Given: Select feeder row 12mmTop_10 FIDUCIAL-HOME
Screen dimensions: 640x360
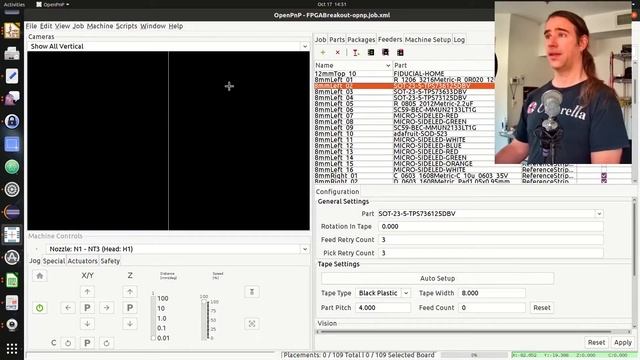Looking at the screenshot, I should (404, 74).
